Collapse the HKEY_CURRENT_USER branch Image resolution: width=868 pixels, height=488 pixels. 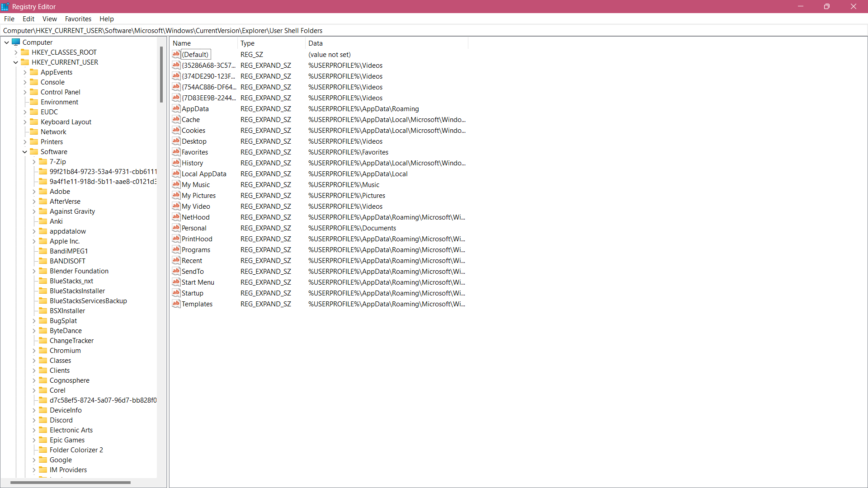(16, 62)
